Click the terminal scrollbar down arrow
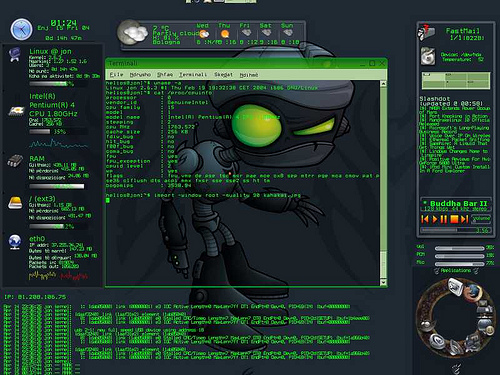Viewport: 500px width, 375px height. (383, 282)
